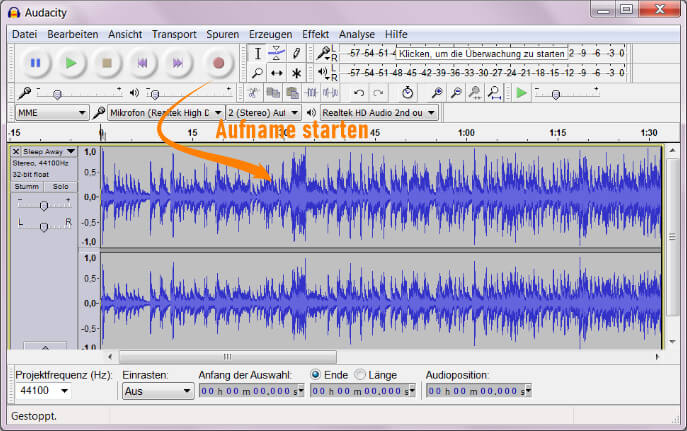Click the recording meter microphone icon
The width and height of the screenshot is (687, 431).
click(x=323, y=53)
